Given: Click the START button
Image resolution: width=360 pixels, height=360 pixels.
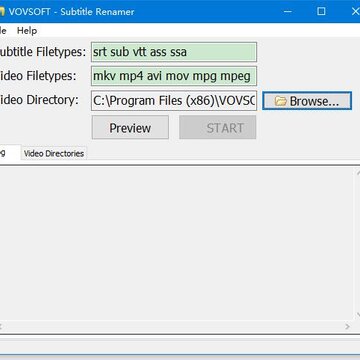Looking at the screenshot, I should tap(218, 128).
